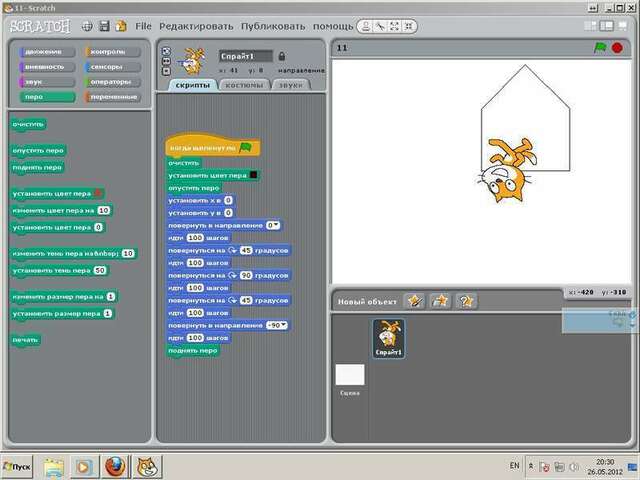Image resolution: width=640 pixels, height=480 pixels.
Task: Click the когда щелкнут по flag hat block
Action: 213,147
